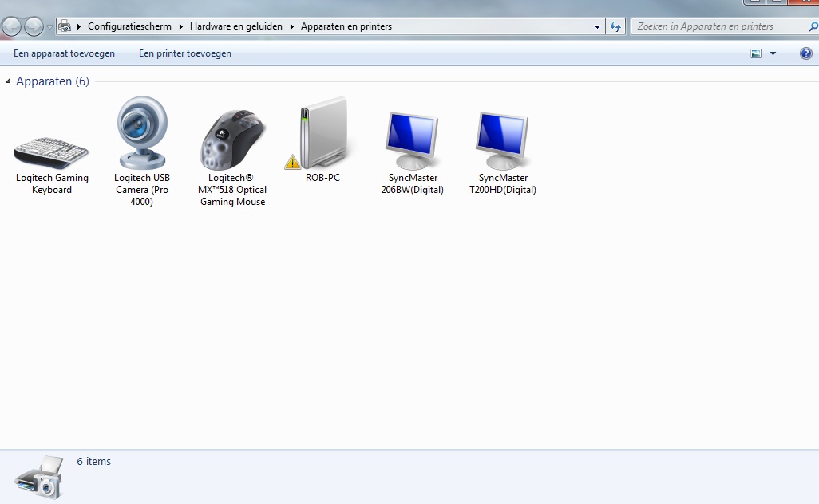Click the ROB-PC label text
Screen dimensions: 819x504
tap(322, 177)
